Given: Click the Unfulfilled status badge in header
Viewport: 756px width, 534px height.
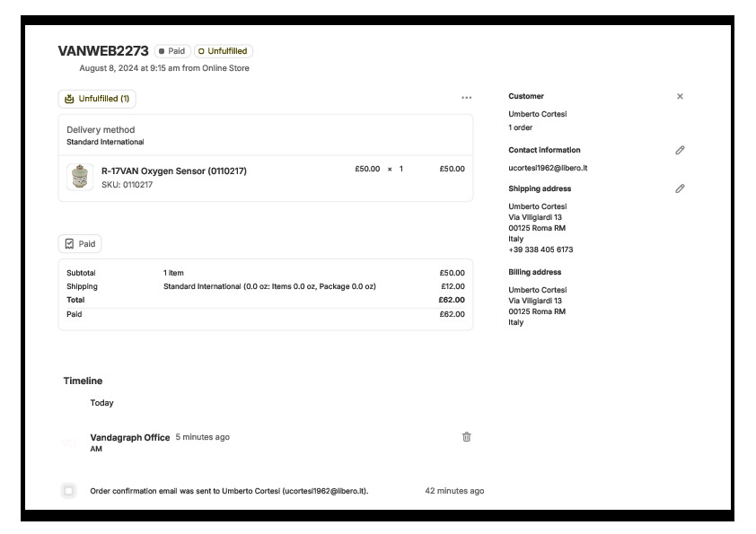Looking at the screenshot, I should [223, 51].
